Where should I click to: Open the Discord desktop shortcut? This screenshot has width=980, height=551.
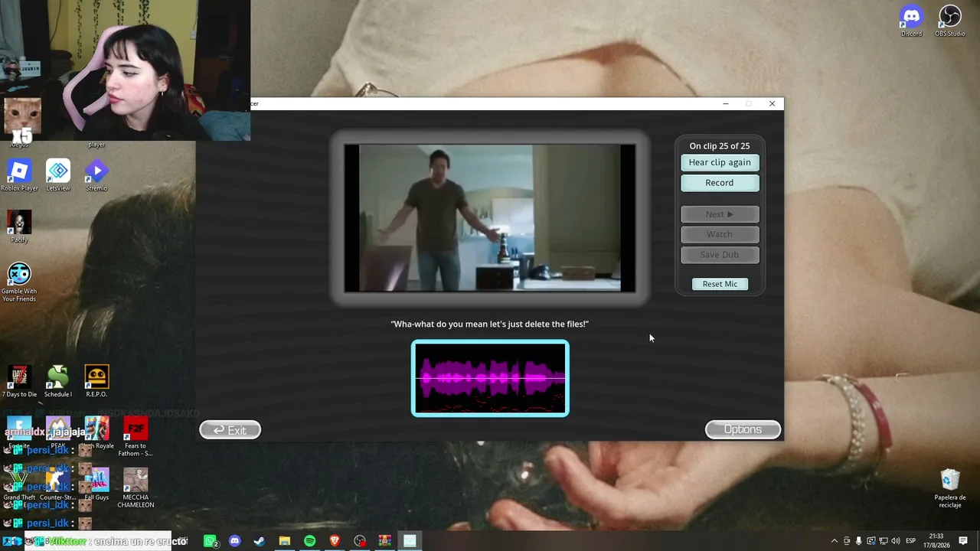pos(911,21)
